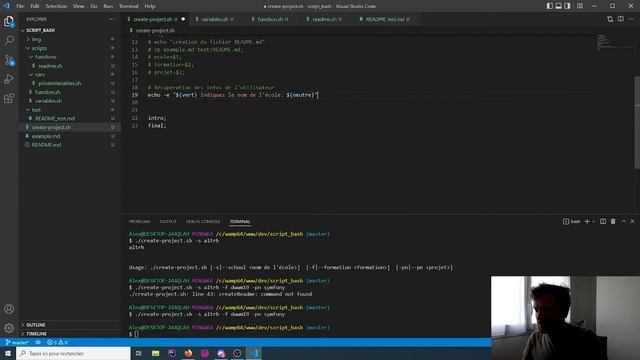Maximize the terminal panel size

623,221
